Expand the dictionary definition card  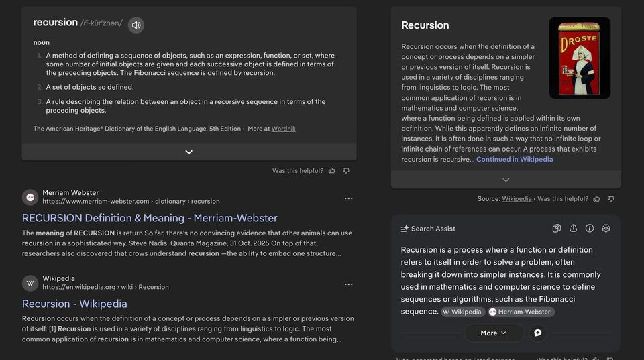point(189,152)
